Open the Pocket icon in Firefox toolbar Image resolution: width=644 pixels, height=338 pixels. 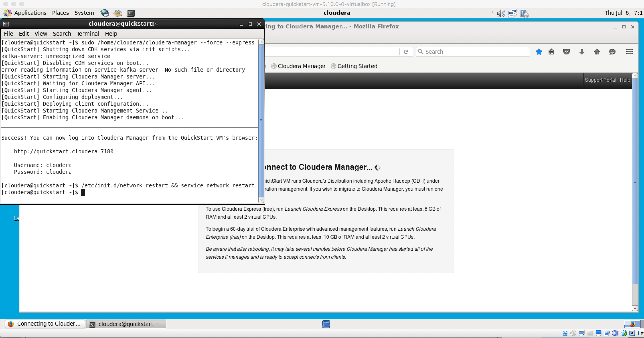tap(566, 52)
